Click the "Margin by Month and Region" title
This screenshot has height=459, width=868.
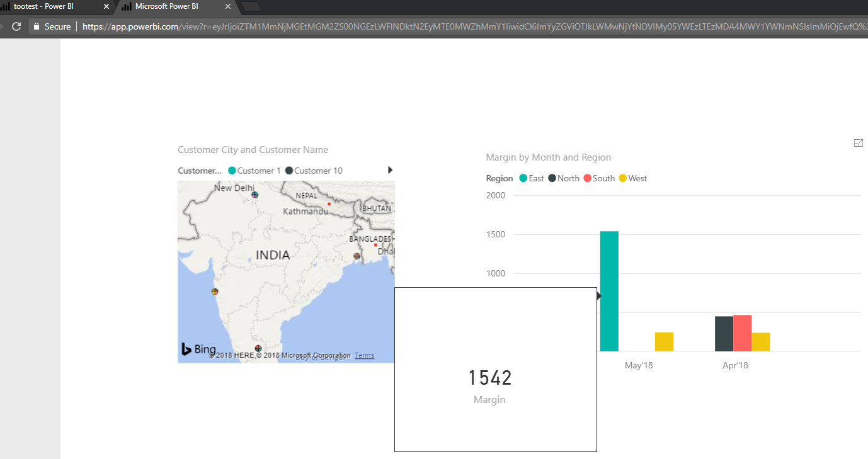click(x=549, y=157)
